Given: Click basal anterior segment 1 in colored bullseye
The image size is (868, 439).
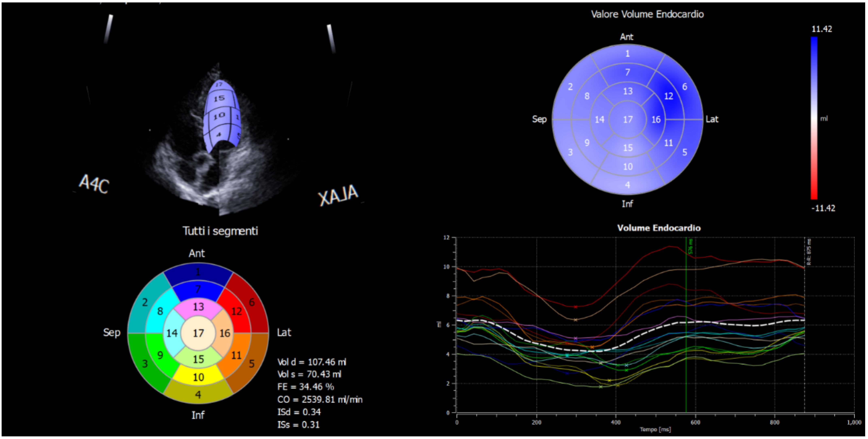Looking at the screenshot, I should pyautogui.click(x=198, y=272).
